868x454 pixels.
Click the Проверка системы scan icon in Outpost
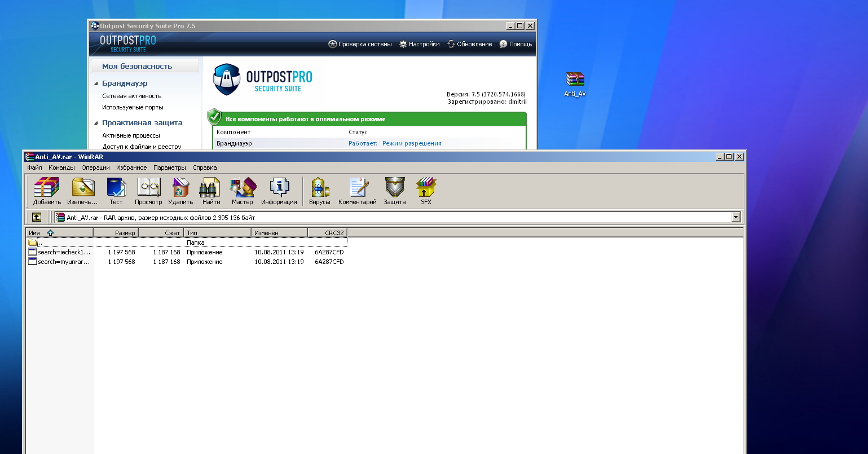tap(333, 44)
